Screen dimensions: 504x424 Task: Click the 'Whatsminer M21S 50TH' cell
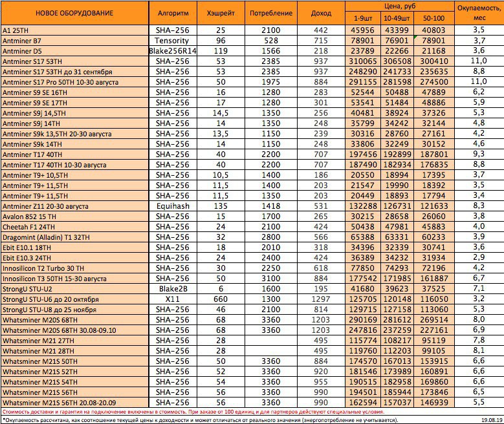pos(74,361)
